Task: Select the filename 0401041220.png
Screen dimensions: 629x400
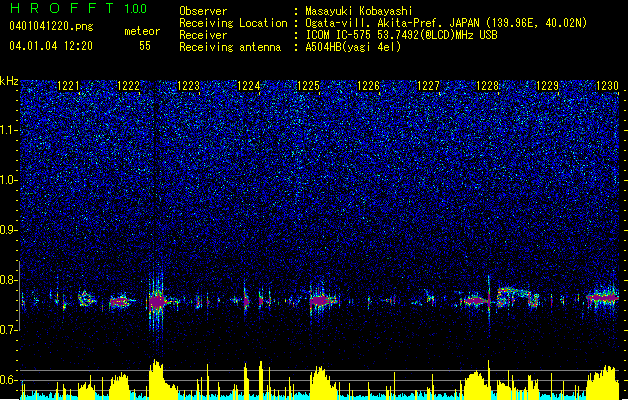Action: [x=51, y=26]
